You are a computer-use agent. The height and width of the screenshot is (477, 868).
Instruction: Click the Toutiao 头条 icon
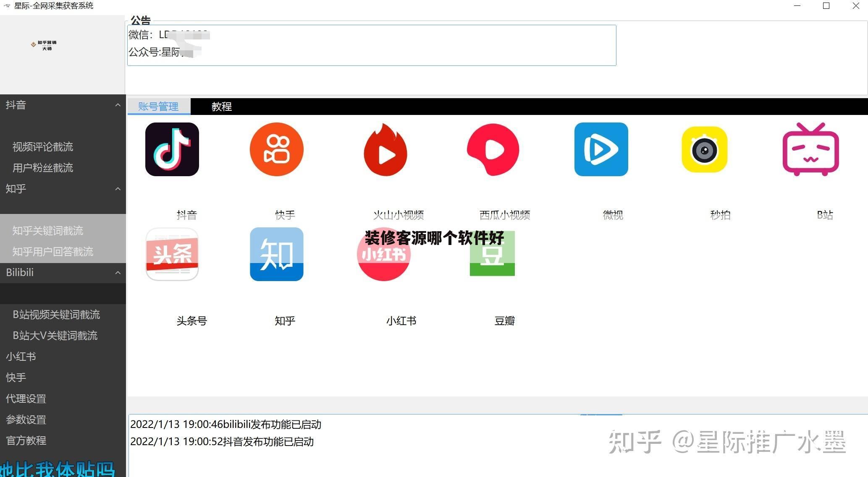click(x=172, y=254)
